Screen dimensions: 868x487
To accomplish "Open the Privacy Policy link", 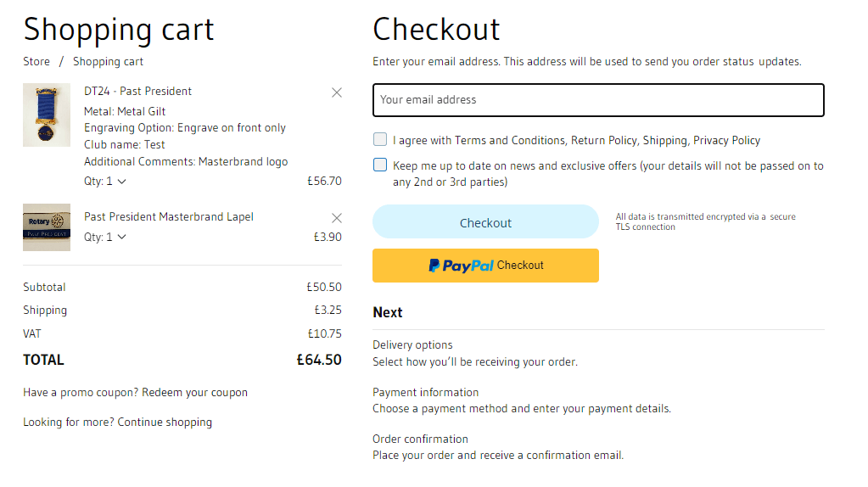I will click(726, 141).
